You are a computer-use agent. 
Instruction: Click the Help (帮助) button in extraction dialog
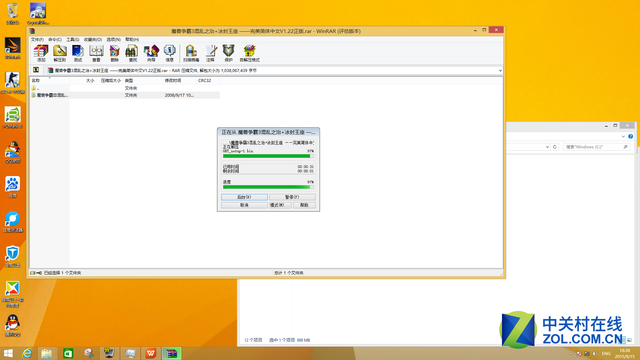[x=304, y=205]
